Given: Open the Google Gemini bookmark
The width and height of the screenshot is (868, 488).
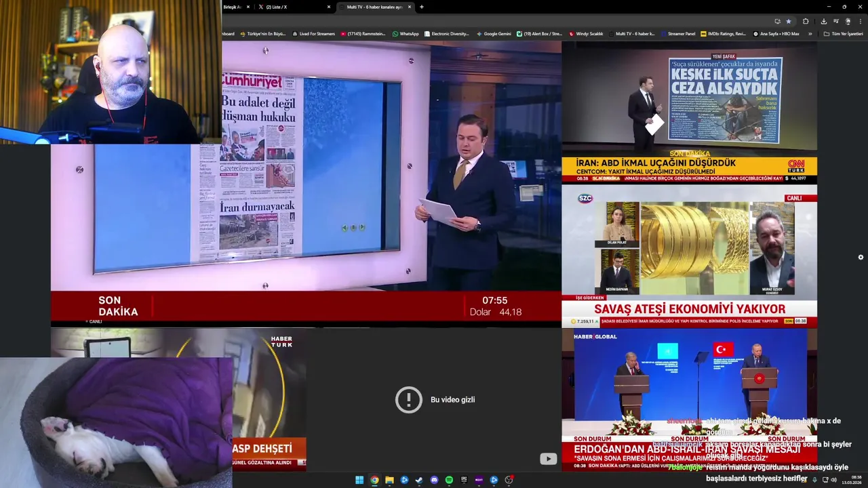Looking at the screenshot, I should (x=494, y=33).
